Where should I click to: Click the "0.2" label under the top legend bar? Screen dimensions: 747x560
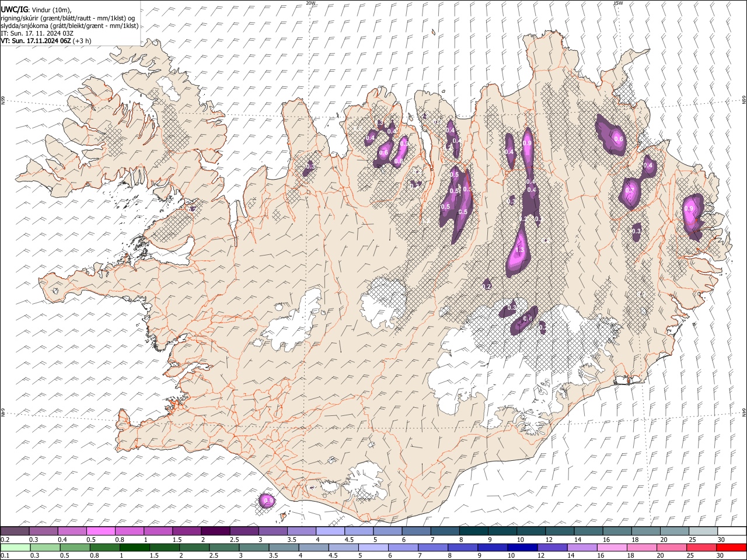[5, 540]
